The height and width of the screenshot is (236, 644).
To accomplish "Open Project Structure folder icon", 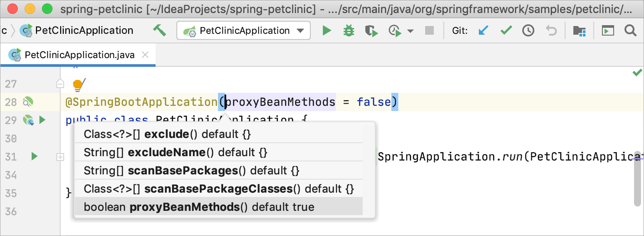I will tap(579, 31).
